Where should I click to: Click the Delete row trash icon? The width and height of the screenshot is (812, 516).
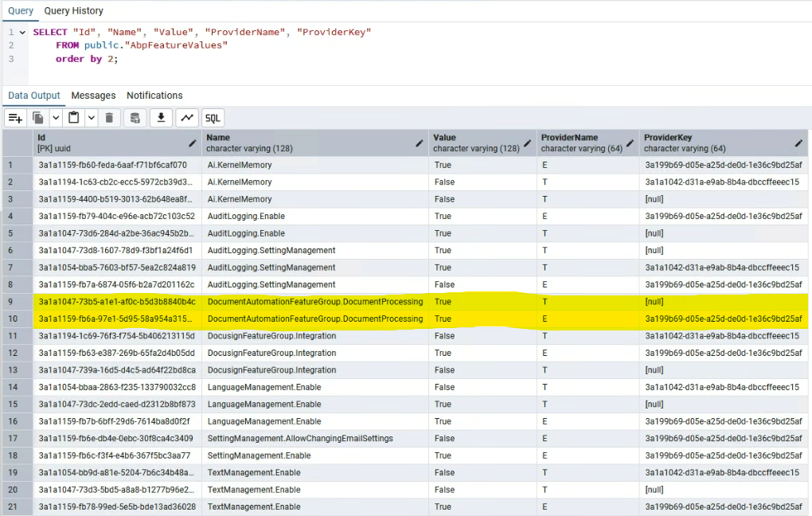[109, 118]
